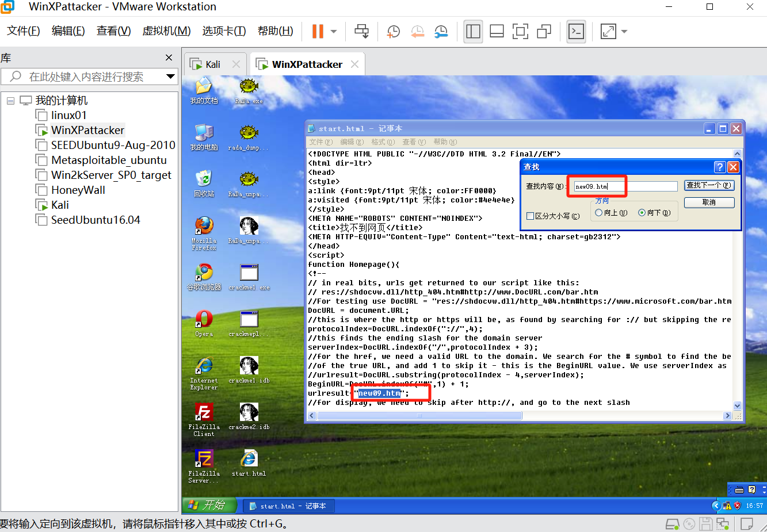Open VMware 编辑(E) menu

(68, 31)
